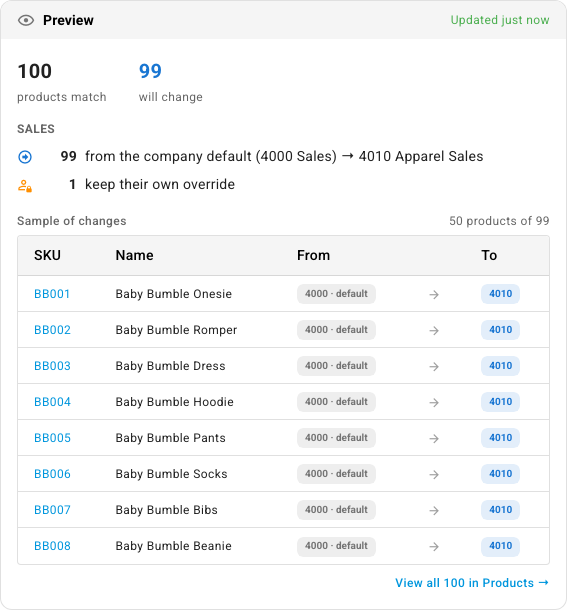Click the Preview panel title
This screenshot has height=611, width=567.
(x=68, y=20)
